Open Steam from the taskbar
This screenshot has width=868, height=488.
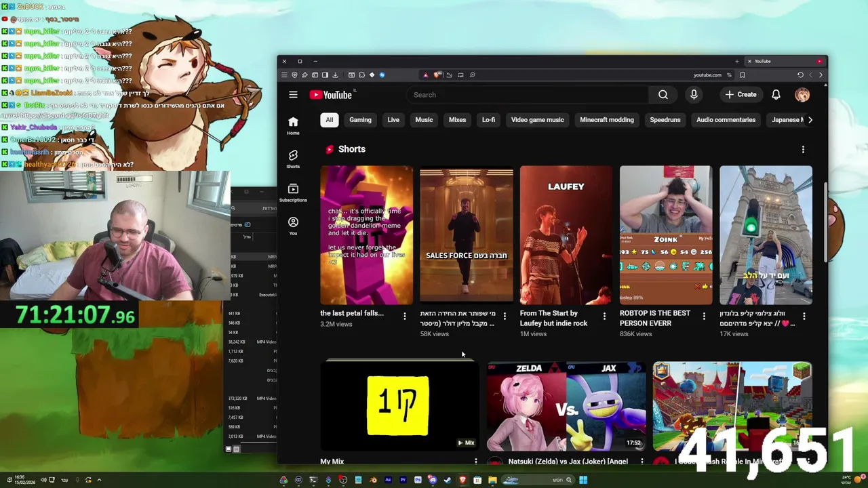coord(448,480)
